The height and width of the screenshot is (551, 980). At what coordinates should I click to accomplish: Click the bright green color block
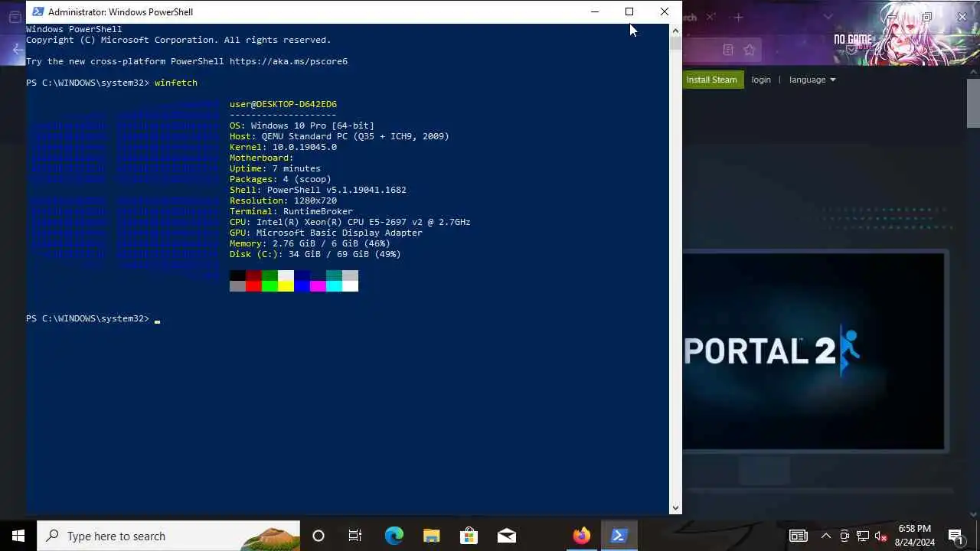click(269, 286)
